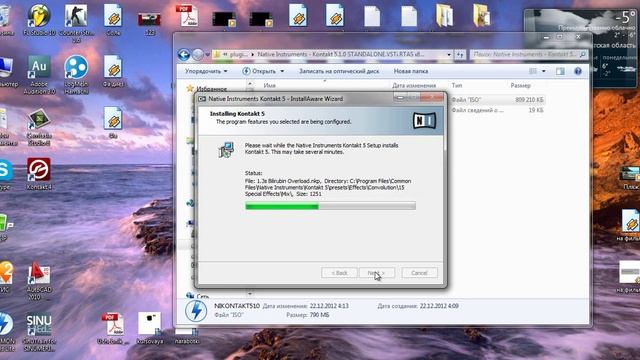The image size is (640, 360).
Task: Click the Native Instruments NI logo in installer
Action: [x=424, y=121]
